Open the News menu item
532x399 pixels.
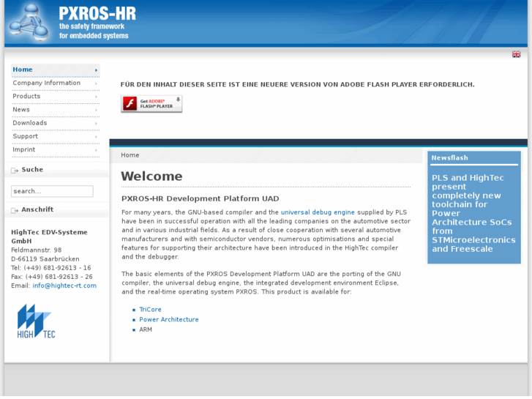tap(56, 110)
